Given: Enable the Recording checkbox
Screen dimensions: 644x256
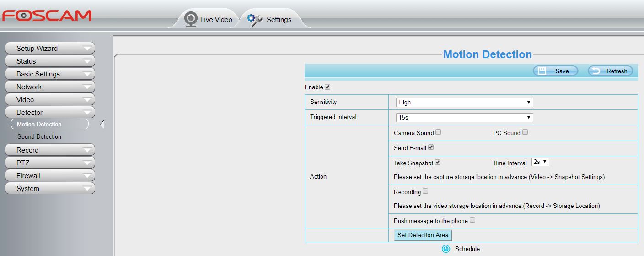Looking at the screenshot, I should point(425,191).
